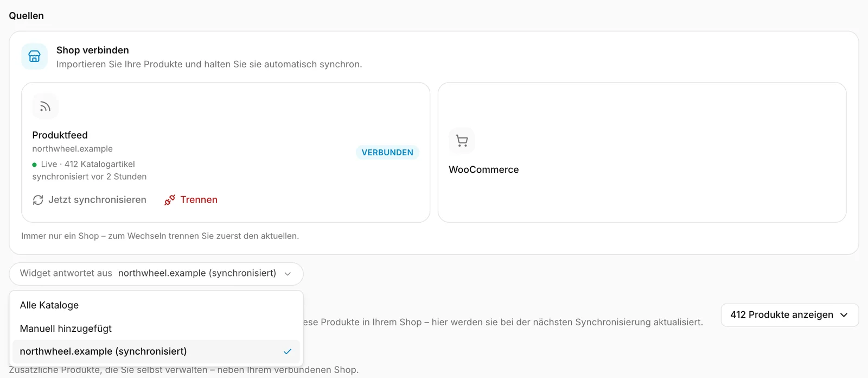Click the Importieren Sie Ihre Produkte description
The height and width of the screenshot is (378, 868).
(209, 64)
